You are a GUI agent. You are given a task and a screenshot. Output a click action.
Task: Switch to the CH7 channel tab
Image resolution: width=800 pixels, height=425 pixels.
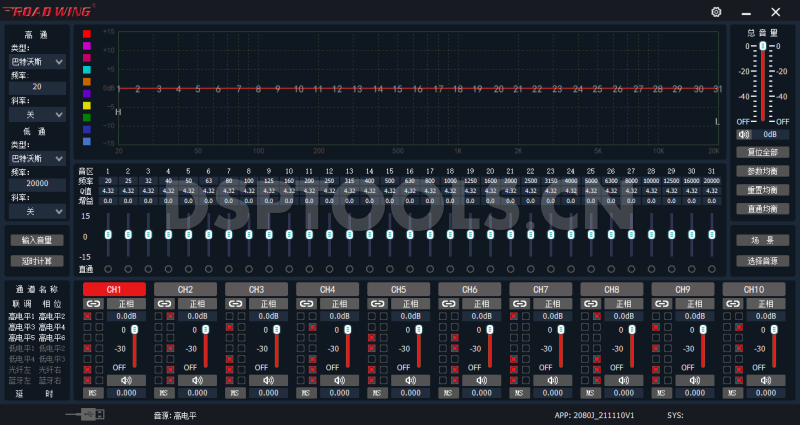tap(540, 289)
